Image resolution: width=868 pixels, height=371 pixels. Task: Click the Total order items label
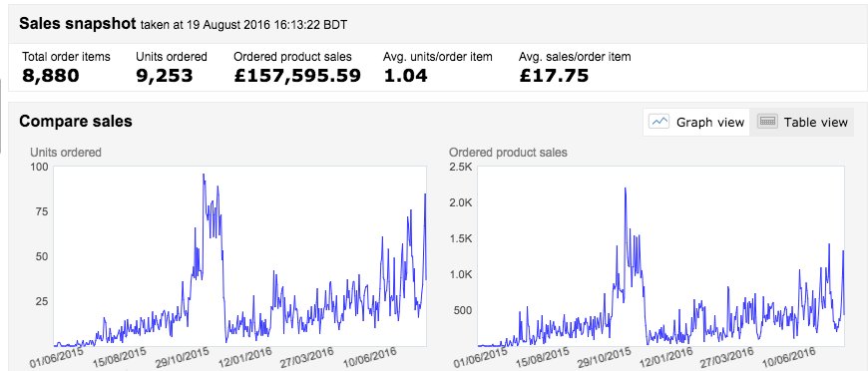(x=66, y=57)
